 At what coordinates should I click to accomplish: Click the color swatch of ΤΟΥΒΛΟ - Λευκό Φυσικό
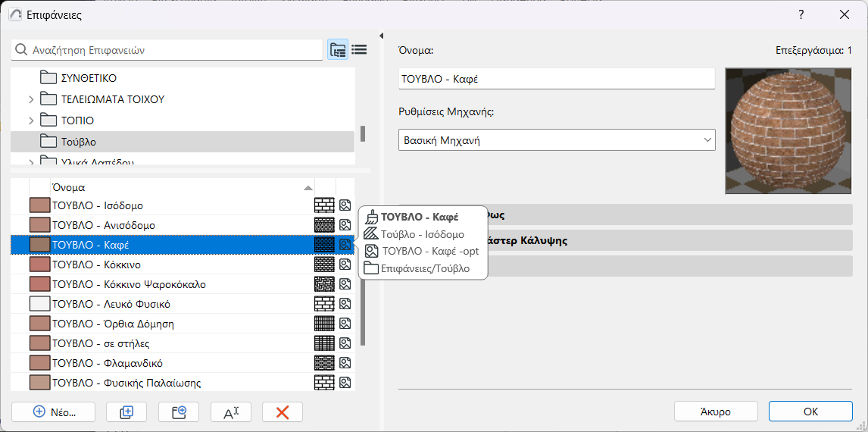[39, 303]
